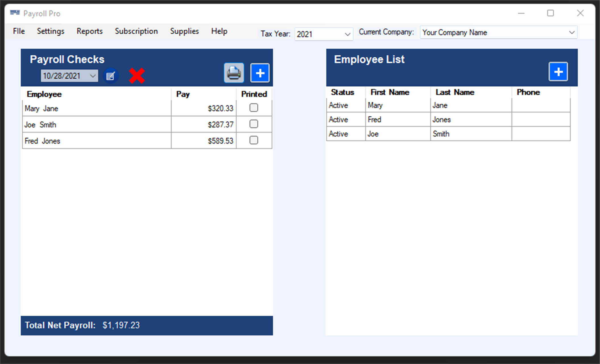The image size is (600, 364).
Task: Open the Supplies menu
Action: 184,31
